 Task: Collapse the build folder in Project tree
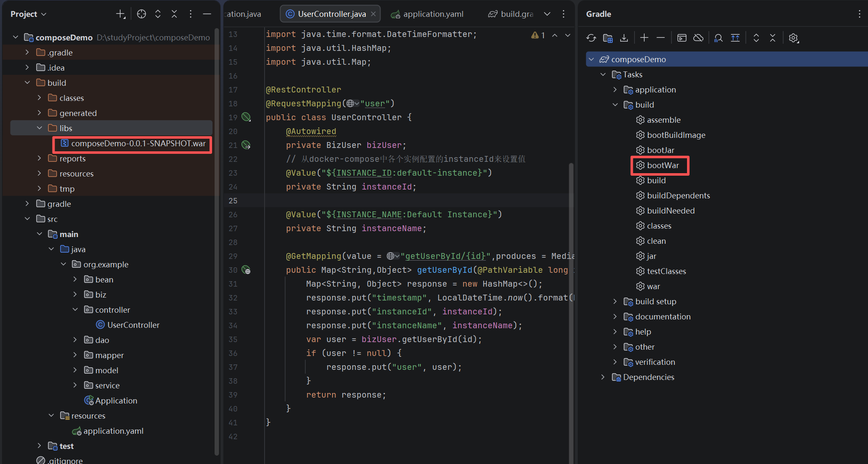tap(27, 83)
